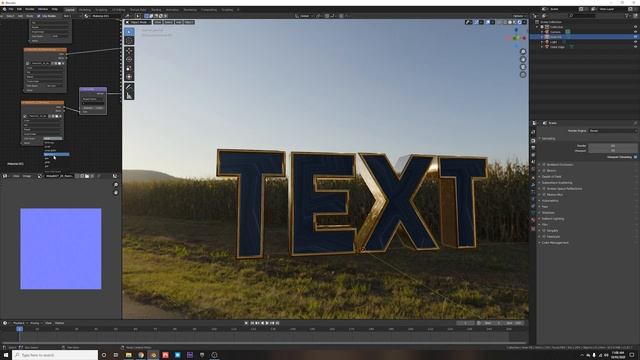640x360 pixels.
Task: Click the Viewport samples value field
Action: pos(613,151)
